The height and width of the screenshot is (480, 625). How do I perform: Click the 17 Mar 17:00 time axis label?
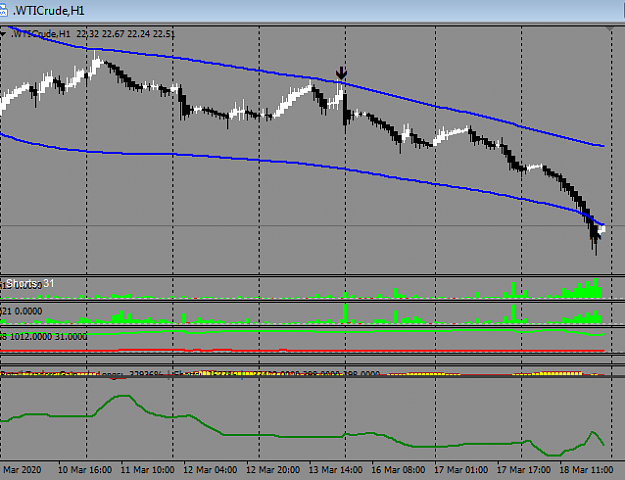pos(523,470)
